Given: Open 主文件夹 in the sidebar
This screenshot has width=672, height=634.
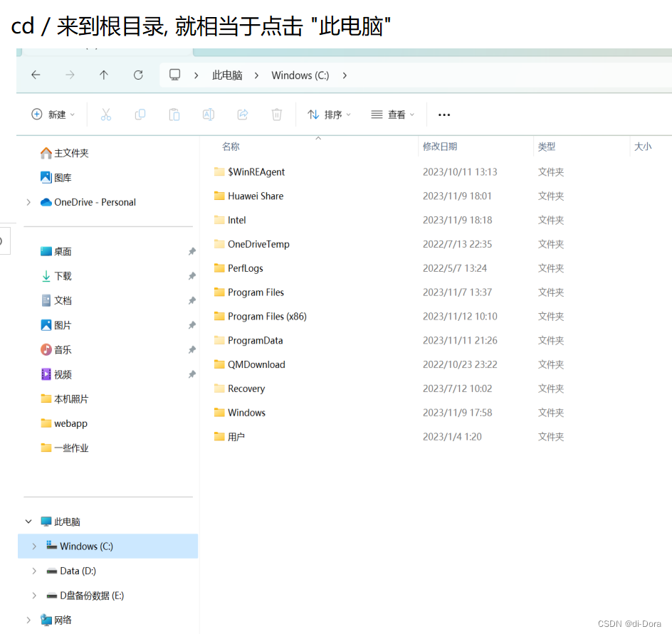Looking at the screenshot, I should 64,153.
